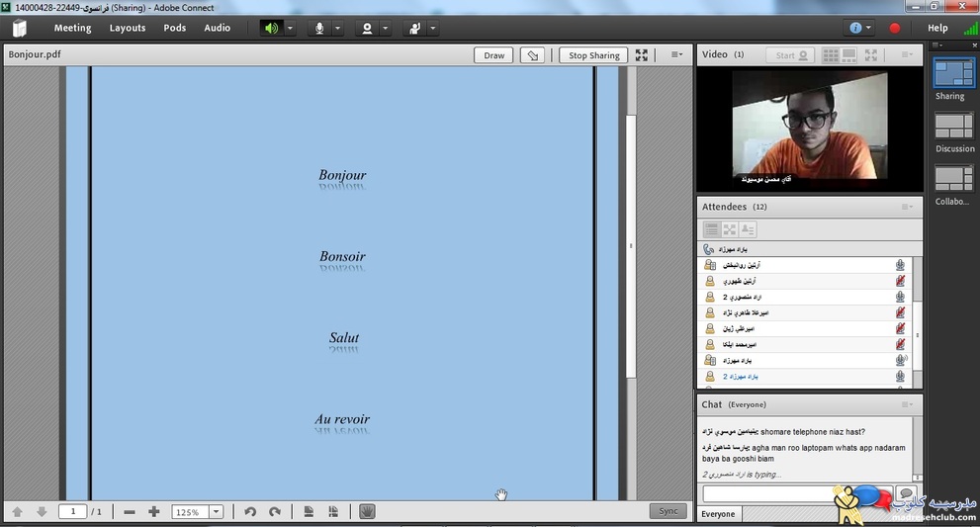Click the Stop Sharing button
Image resolution: width=980 pixels, height=527 pixels.
click(593, 55)
